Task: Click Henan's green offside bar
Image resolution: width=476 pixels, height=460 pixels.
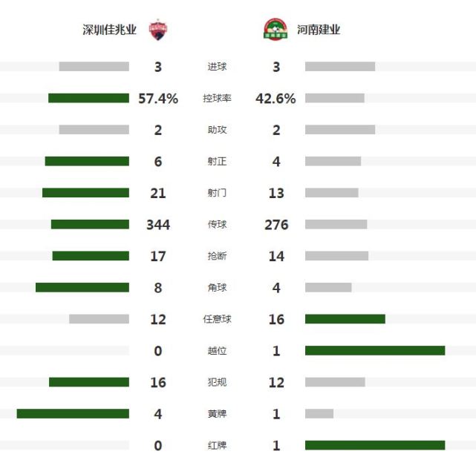Action: [375, 350]
